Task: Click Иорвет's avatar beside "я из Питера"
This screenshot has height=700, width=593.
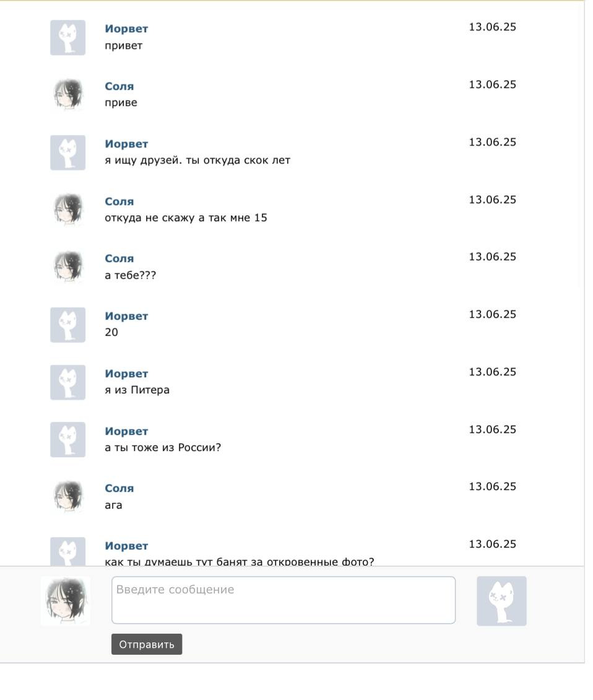Action: click(x=67, y=382)
